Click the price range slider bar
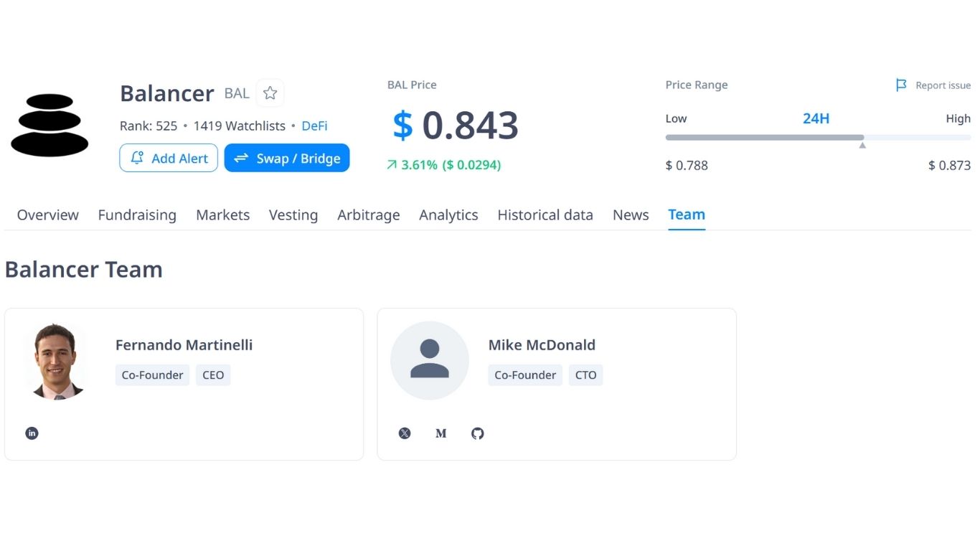980x551 pixels. (818, 137)
